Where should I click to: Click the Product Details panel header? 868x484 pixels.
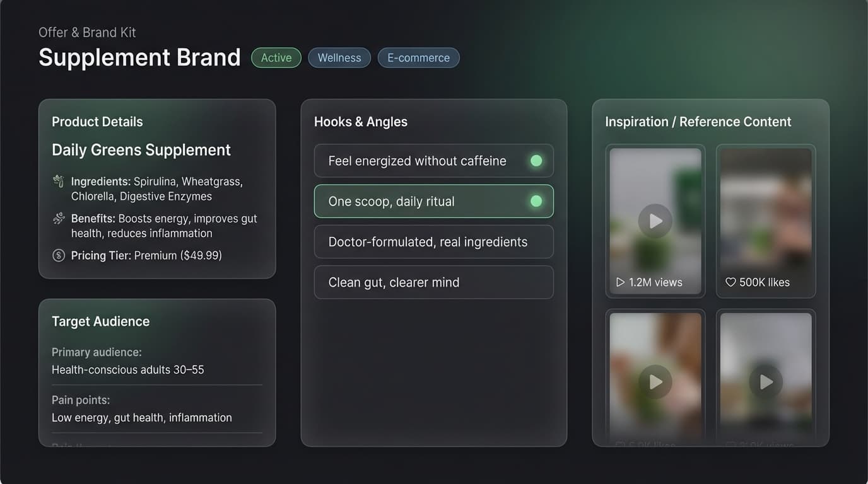click(x=97, y=121)
